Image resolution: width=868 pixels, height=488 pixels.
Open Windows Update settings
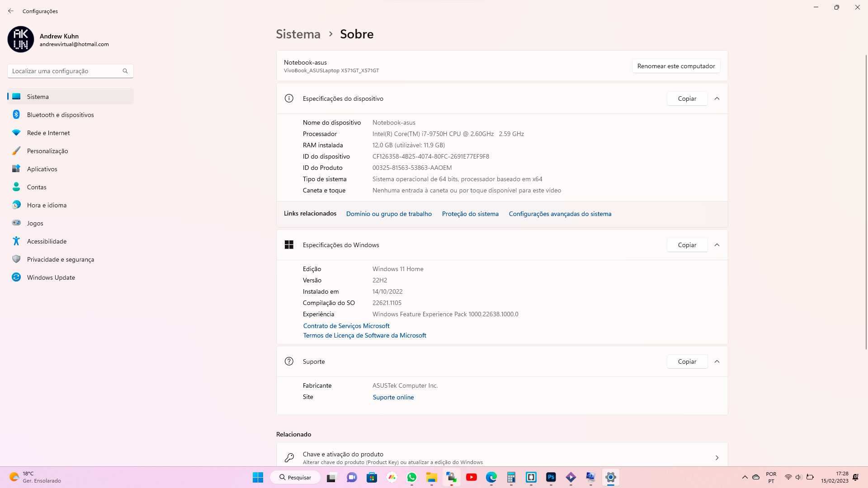(70, 277)
